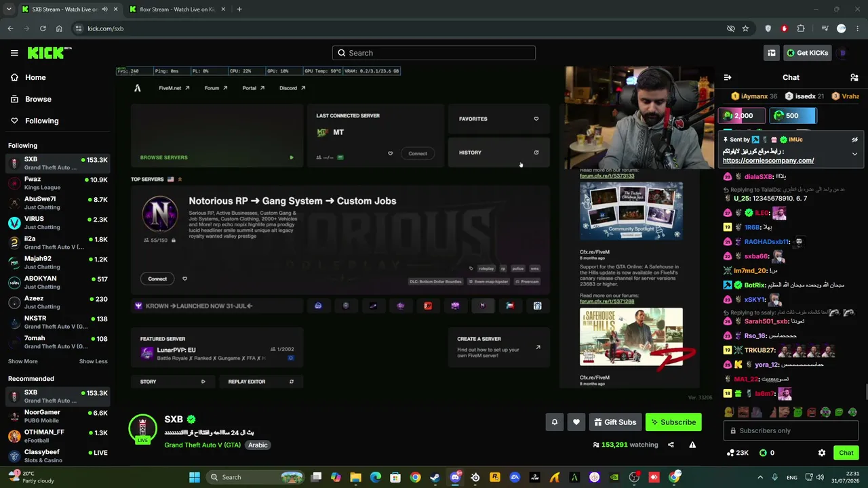Viewport: 868px width, 488px height.
Task: Hide the pinned chat message
Action: pyautogui.click(x=854, y=140)
